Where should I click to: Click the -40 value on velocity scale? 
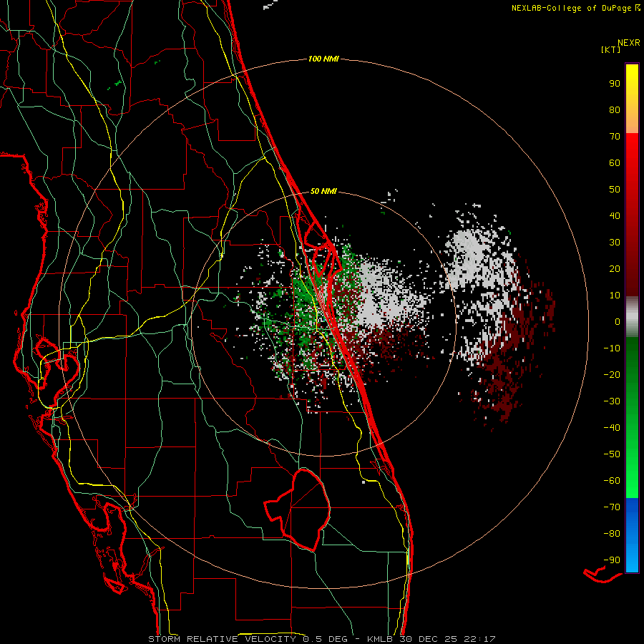pos(612,428)
